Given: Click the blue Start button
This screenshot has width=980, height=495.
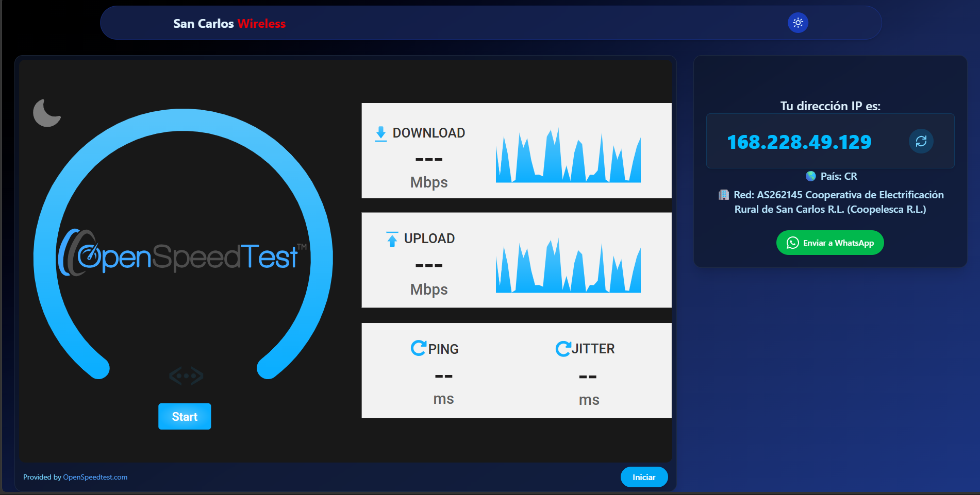Looking at the screenshot, I should click(x=185, y=416).
